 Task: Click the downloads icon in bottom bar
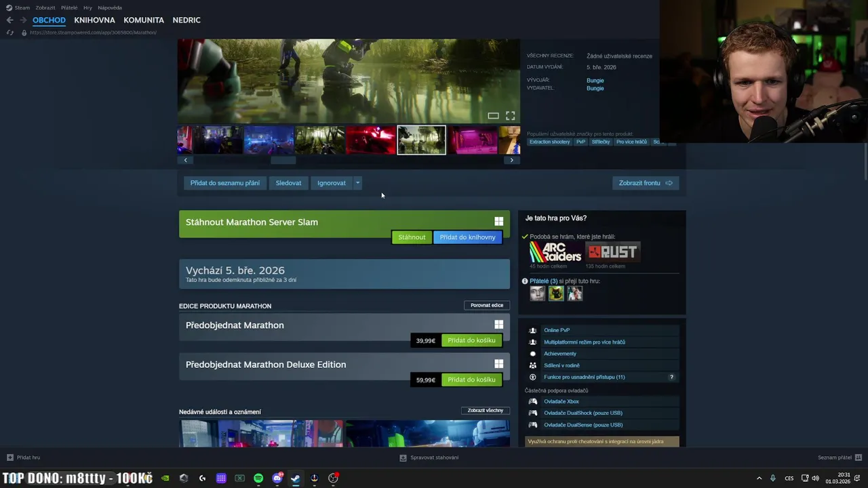[x=403, y=457]
